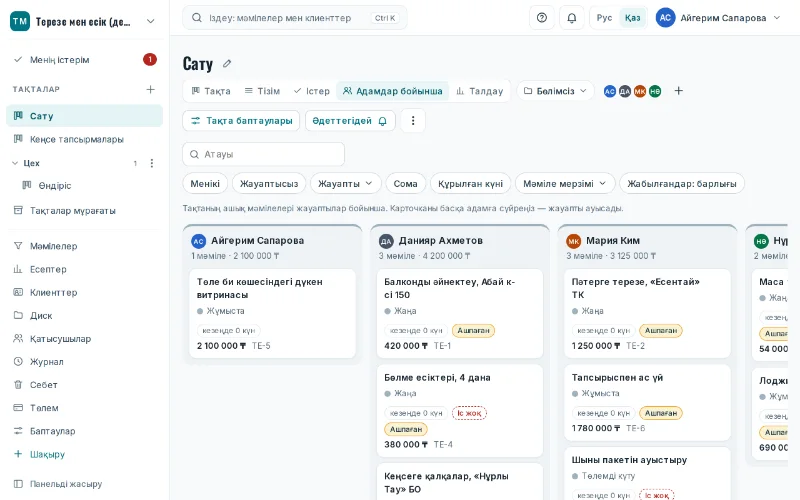Screen dimensions: 800x500
Task: Open the Мәміле мерзімі filter dropdown
Action: coord(564,184)
